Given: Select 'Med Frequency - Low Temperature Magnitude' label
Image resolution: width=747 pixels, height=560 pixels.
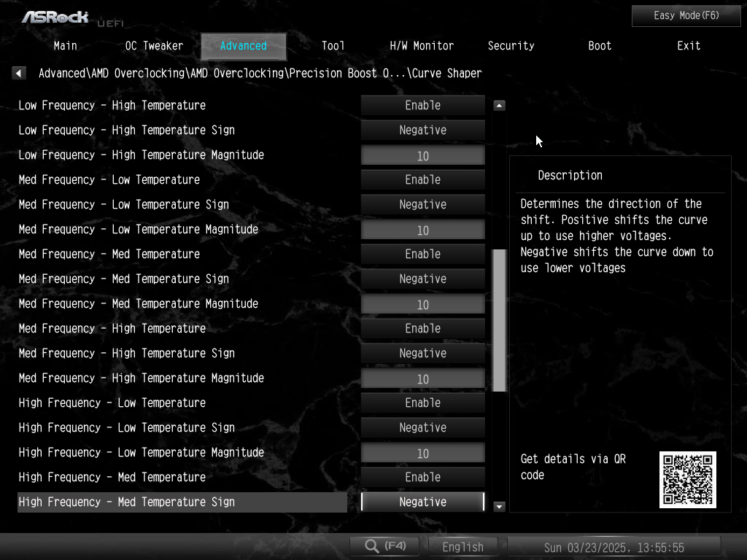Looking at the screenshot, I should point(138,229).
